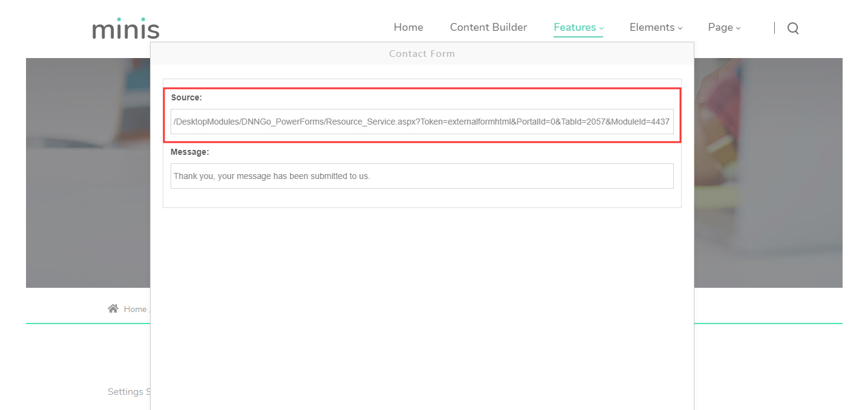Focus the Source URL input field
Image resolution: width=868 pixels, height=410 pixels.
422,122
